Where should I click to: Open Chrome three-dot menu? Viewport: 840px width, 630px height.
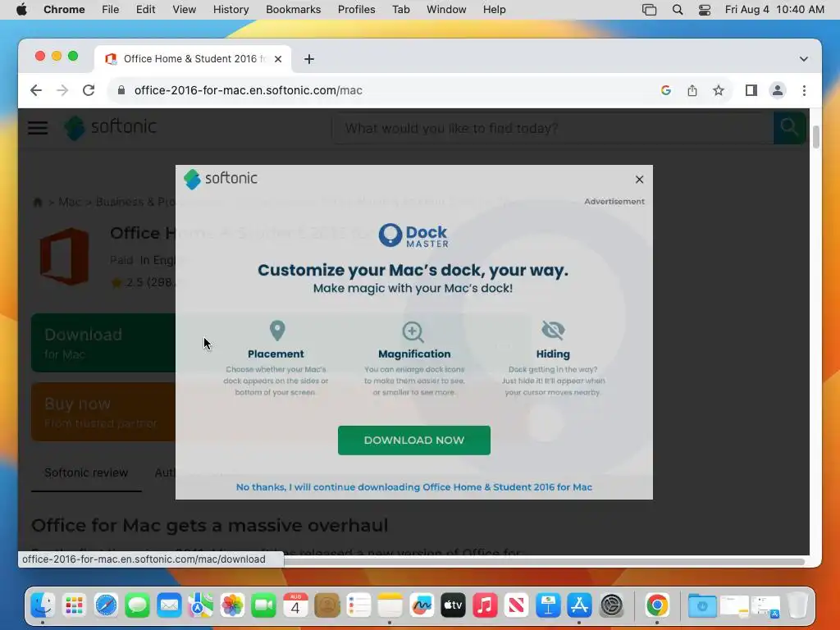(x=804, y=90)
